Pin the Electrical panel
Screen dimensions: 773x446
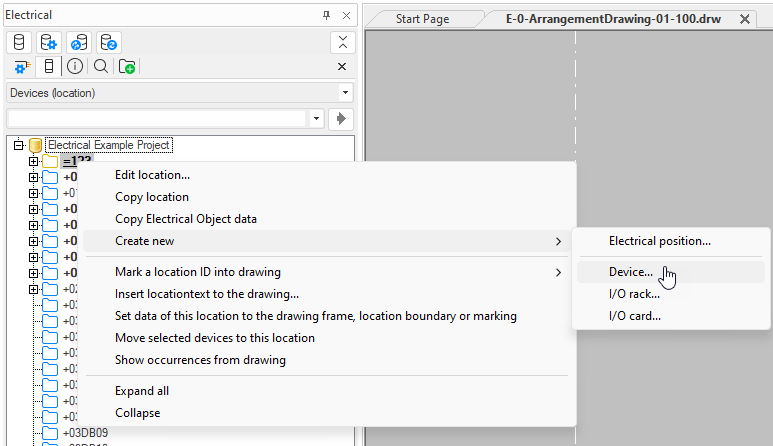pyautogui.click(x=326, y=16)
